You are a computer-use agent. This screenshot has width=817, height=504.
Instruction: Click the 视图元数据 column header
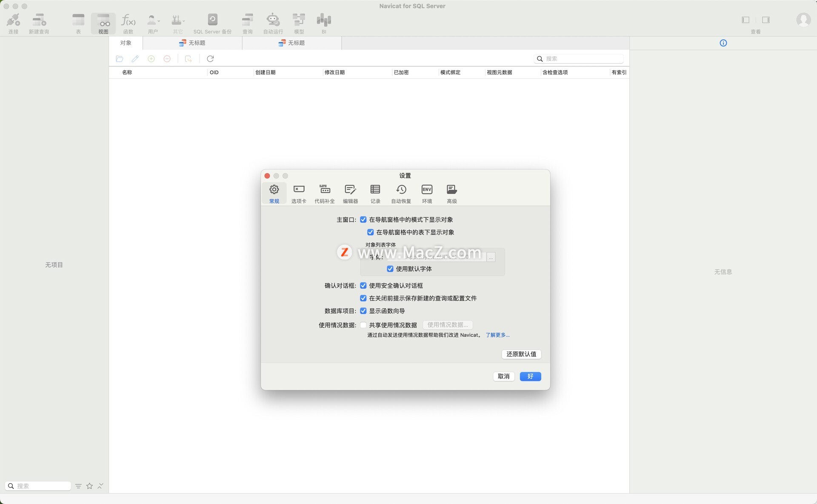[512, 72]
